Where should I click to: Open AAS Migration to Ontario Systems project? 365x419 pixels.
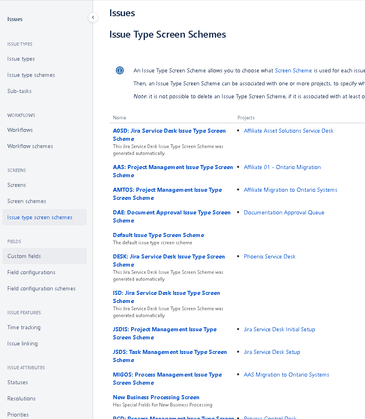tap(286, 375)
